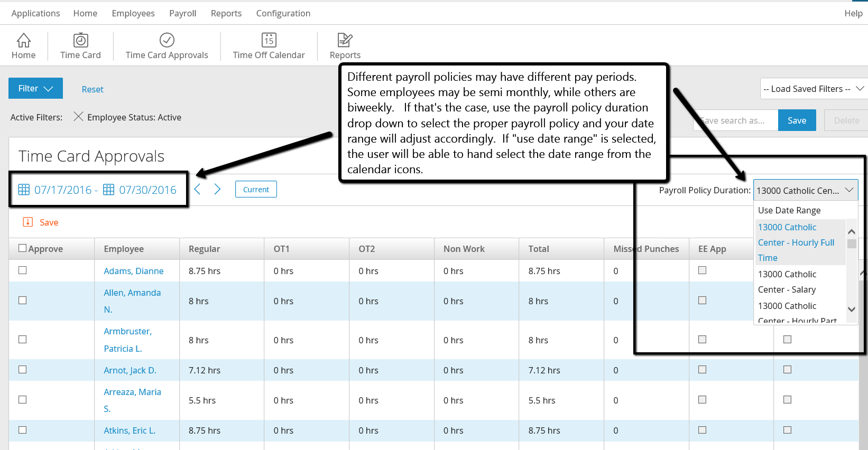
Task: Click the Current period button
Action: (x=256, y=189)
